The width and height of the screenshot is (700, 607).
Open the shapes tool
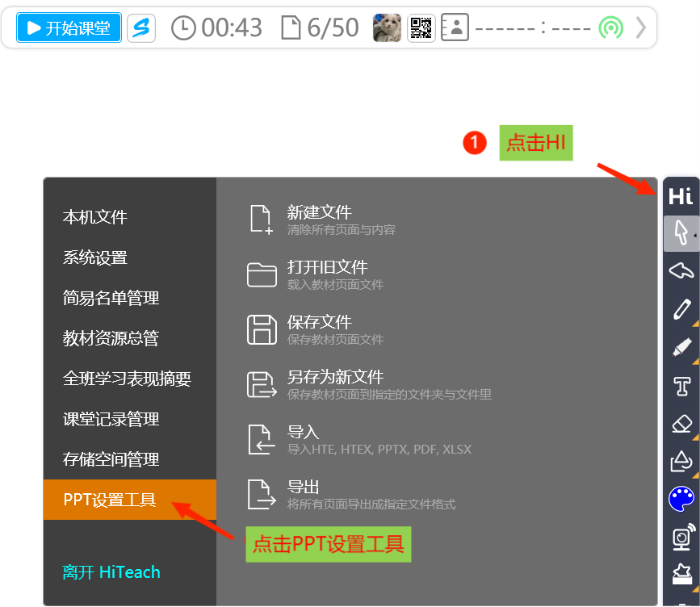pyautogui.click(x=681, y=461)
